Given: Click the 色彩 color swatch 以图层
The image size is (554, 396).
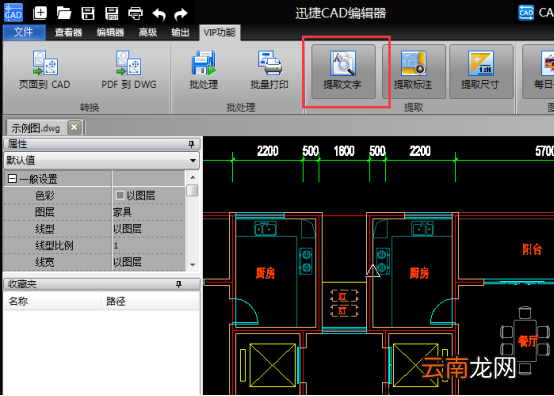Looking at the screenshot, I should (x=120, y=195).
